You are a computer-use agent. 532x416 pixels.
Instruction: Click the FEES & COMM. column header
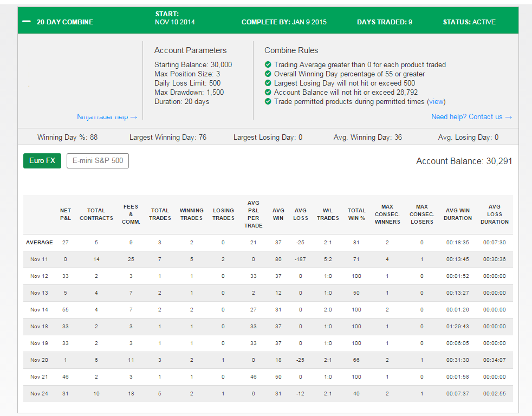[x=131, y=214]
